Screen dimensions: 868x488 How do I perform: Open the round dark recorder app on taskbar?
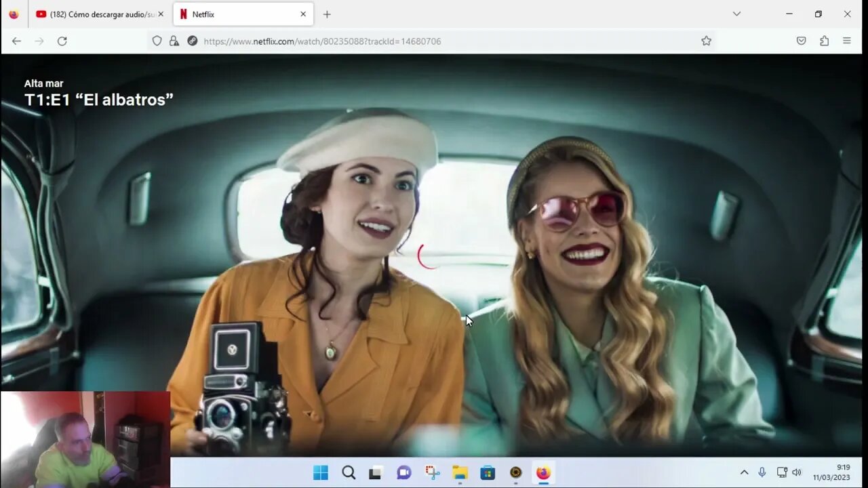pos(515,472)
